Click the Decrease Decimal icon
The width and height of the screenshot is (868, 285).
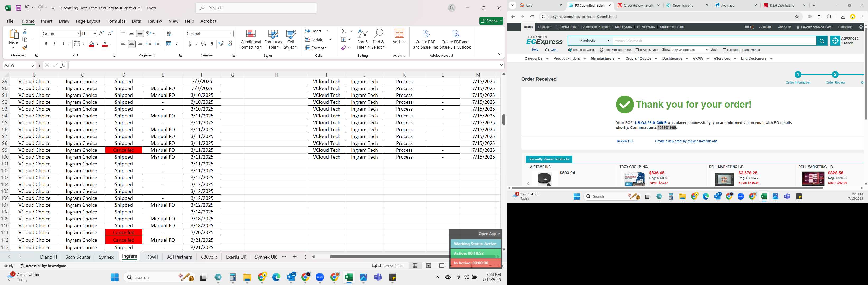click(x=230, y=44)
